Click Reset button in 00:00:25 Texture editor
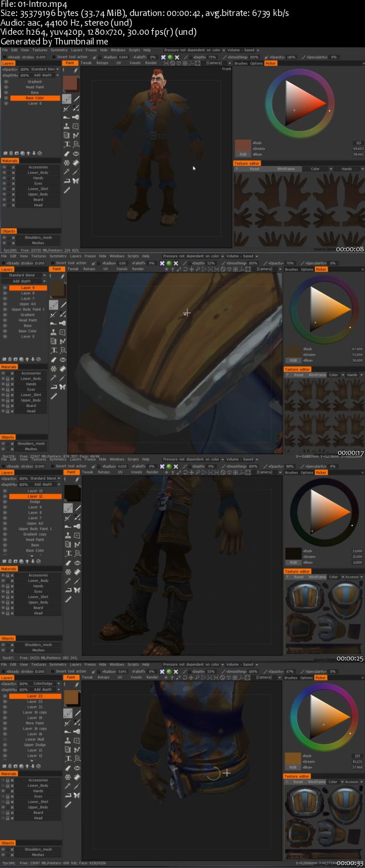Viewport: 365px width, 868px height. coord(298,577)
